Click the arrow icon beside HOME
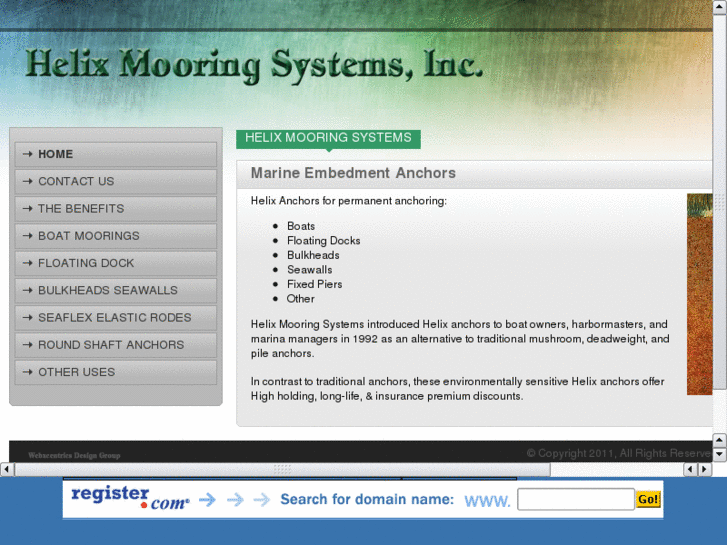The image size is (727, 545). pos(28,154)
